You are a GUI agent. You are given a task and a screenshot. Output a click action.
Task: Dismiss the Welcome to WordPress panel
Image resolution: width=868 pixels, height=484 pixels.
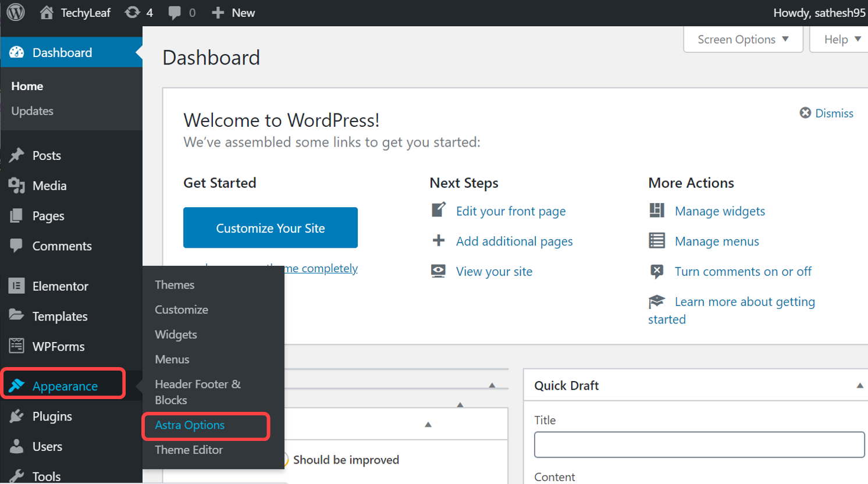[x=827, y=113]
